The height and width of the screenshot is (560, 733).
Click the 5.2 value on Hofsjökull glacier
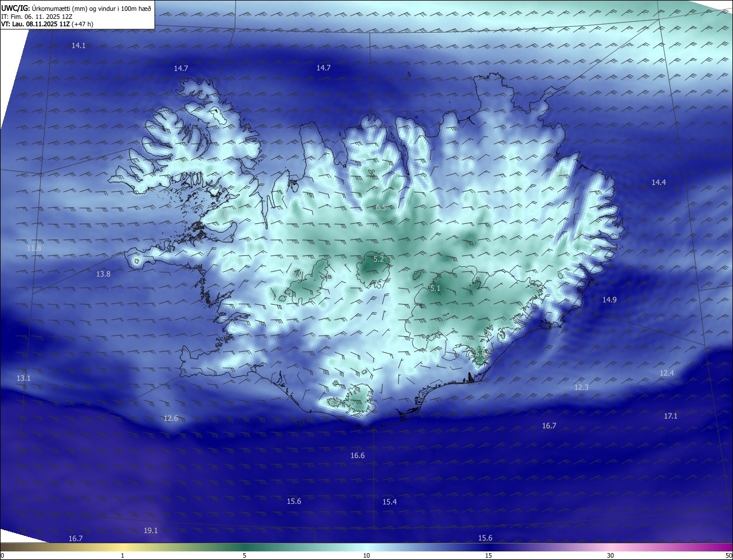[379, 259]
